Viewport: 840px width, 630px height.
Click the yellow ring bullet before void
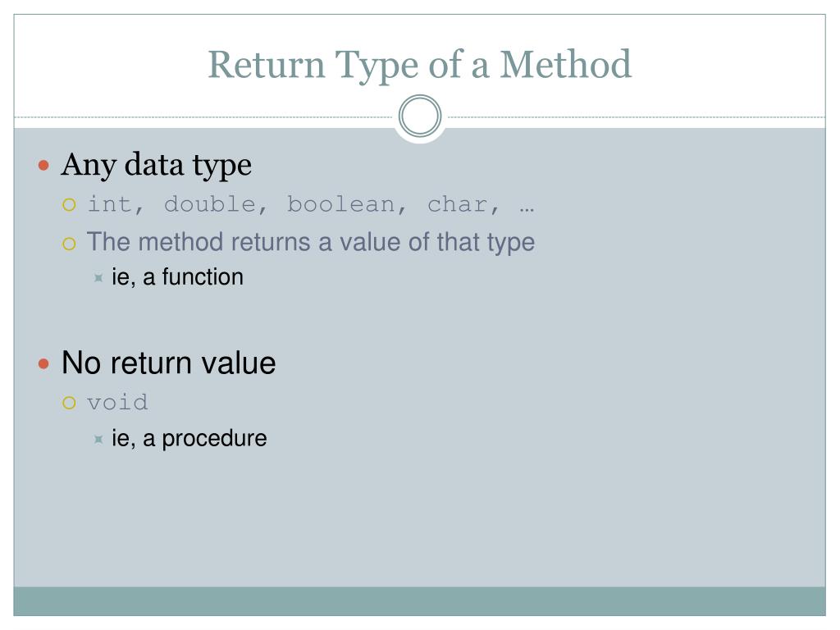coord(69,403)
